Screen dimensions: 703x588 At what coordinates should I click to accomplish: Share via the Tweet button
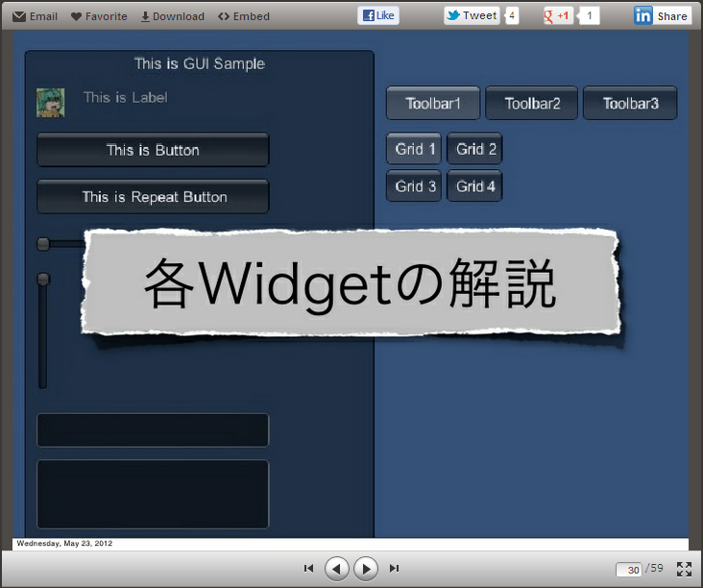(x=472, y=15)
